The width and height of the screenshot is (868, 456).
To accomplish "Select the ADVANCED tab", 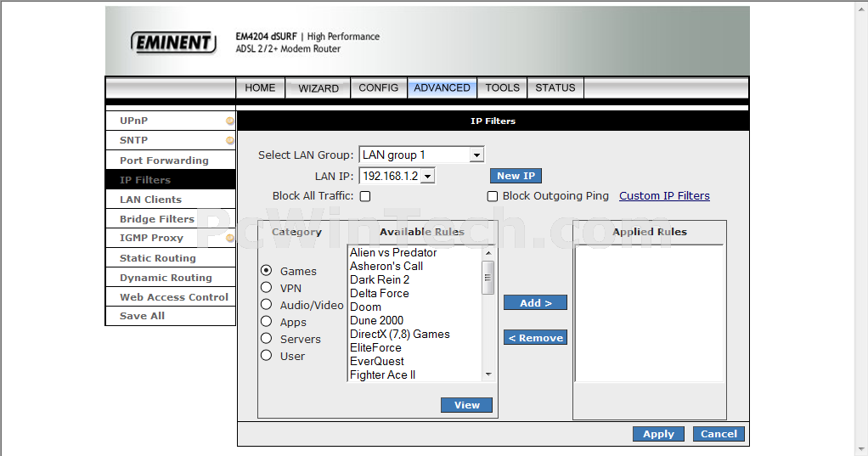I will coord(442,88).
